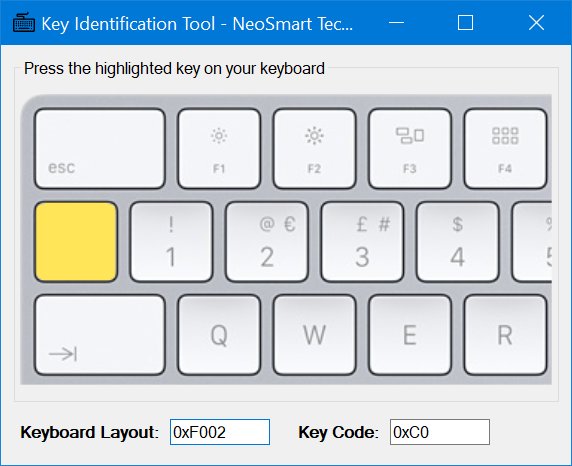
Task: Minimize the Key Identification Tool window
Action: pos(397,23)
